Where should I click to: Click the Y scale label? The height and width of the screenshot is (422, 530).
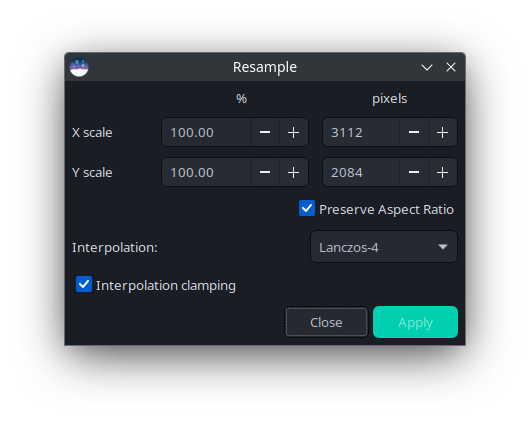(92, 172)
